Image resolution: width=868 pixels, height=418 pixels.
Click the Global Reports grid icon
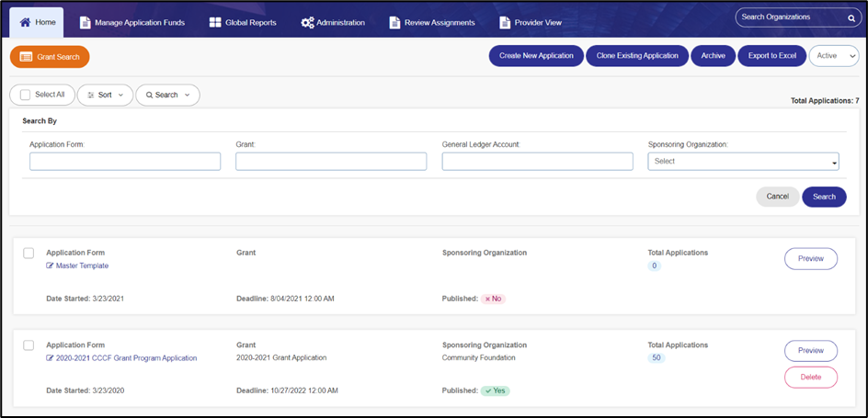[x=215, y=23]
